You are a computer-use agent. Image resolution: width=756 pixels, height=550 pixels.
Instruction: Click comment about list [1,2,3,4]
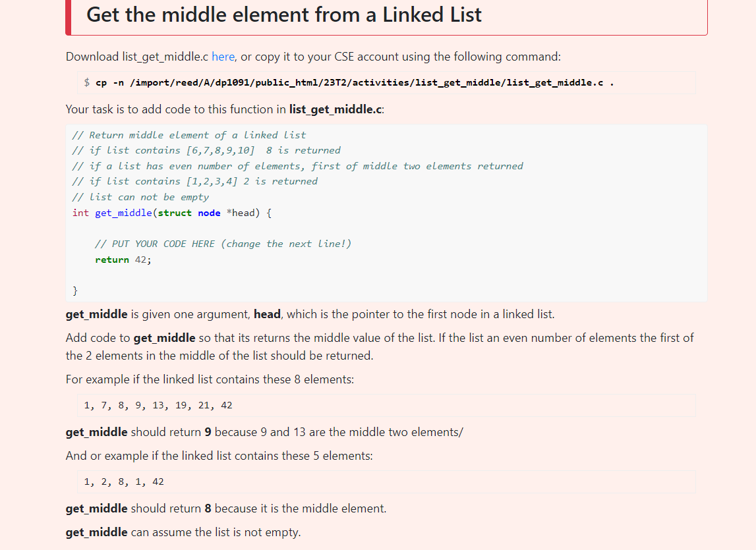pos(195,181)
